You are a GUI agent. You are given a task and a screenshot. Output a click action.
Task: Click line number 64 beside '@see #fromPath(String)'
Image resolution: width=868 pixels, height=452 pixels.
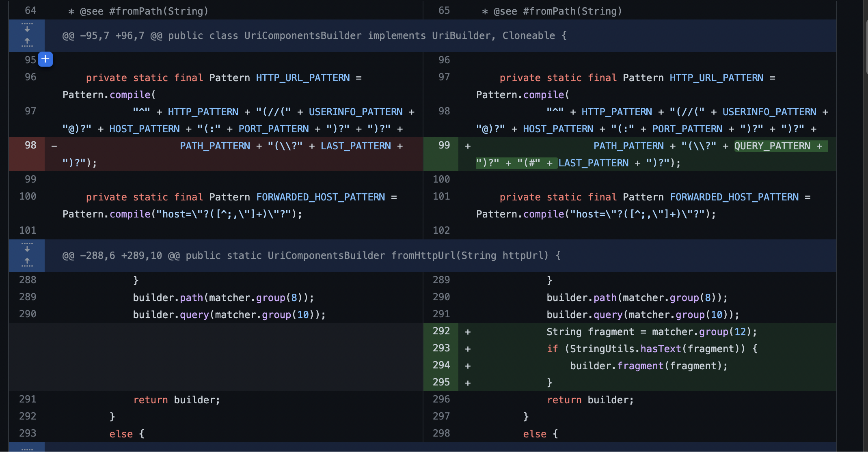pyautogui.click(x=30, y=11)
